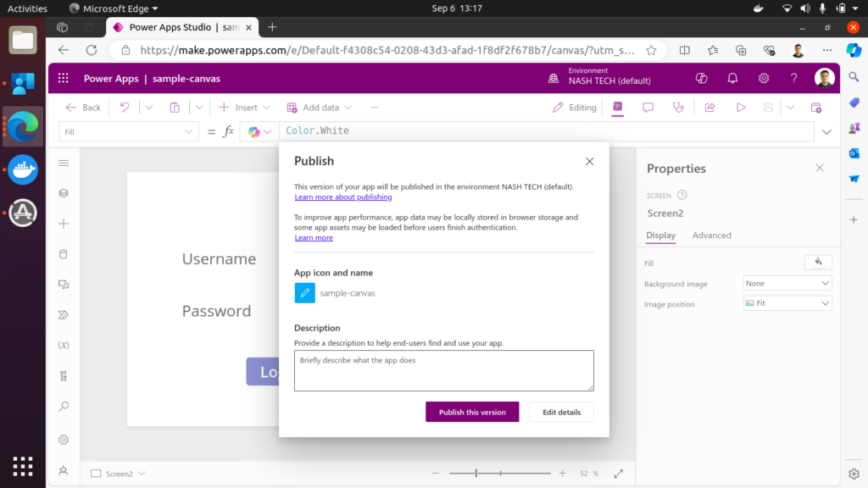Preview the app with play icon
The height and width of the screenshot is (488, 868).
[x=740, y=108]
